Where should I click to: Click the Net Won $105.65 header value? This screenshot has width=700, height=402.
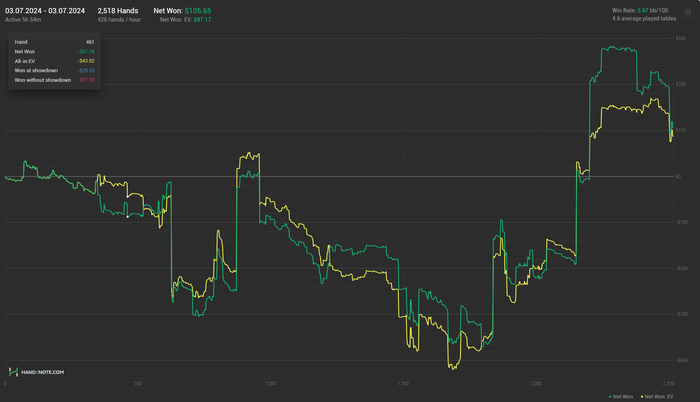point(183,11)
